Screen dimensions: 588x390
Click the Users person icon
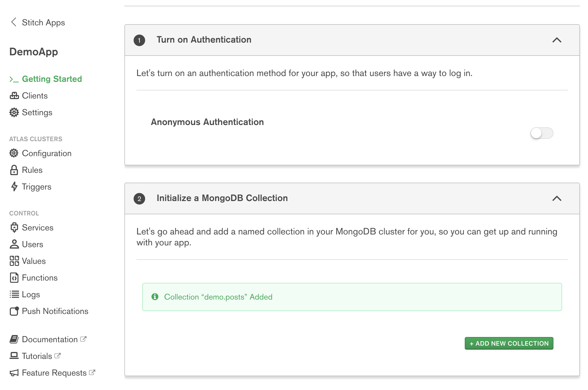click(x=14, y=244)
